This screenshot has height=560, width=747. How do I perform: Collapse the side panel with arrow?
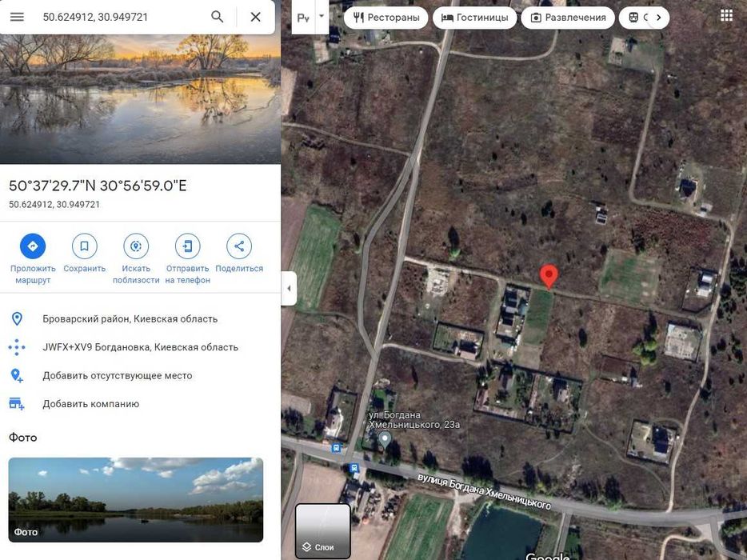289,288
